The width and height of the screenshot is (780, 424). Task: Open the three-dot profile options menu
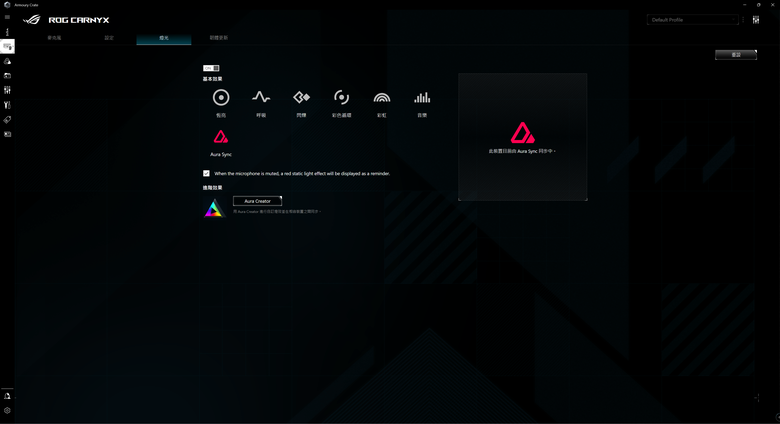coord(743,20)
